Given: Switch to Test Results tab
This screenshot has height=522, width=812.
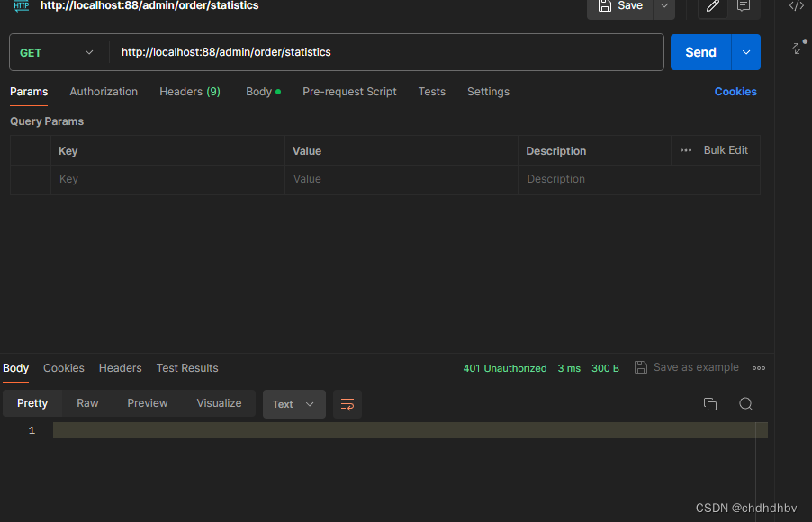Looking at the screenshot, I should click(x=187, y=368).
